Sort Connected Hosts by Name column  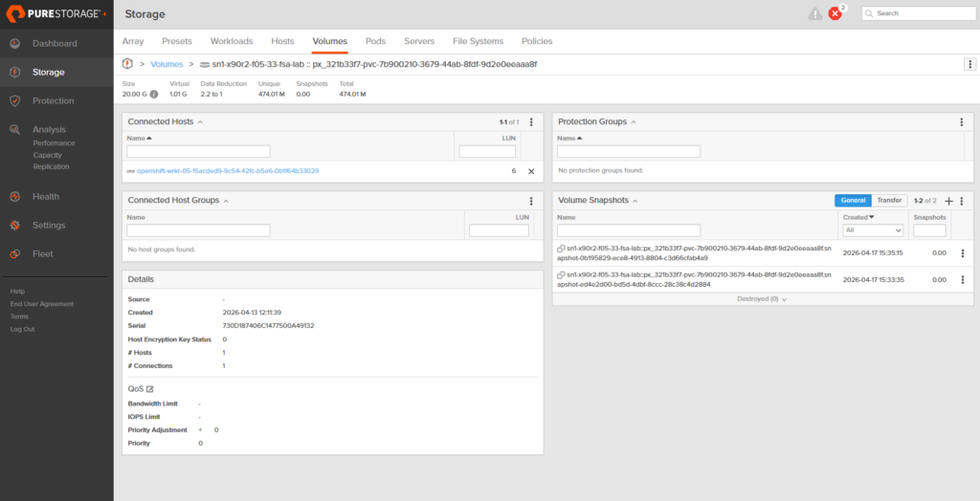coord(140,139)
